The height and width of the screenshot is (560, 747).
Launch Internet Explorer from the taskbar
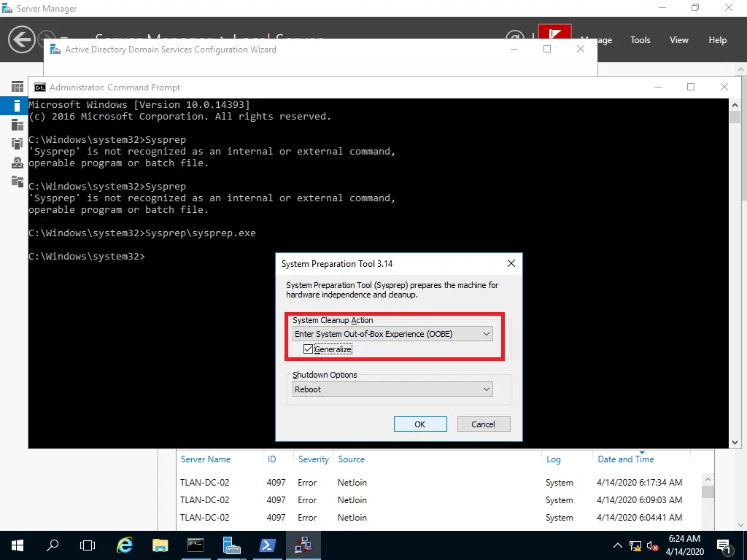pyautogui.click(x=124, y=545)
